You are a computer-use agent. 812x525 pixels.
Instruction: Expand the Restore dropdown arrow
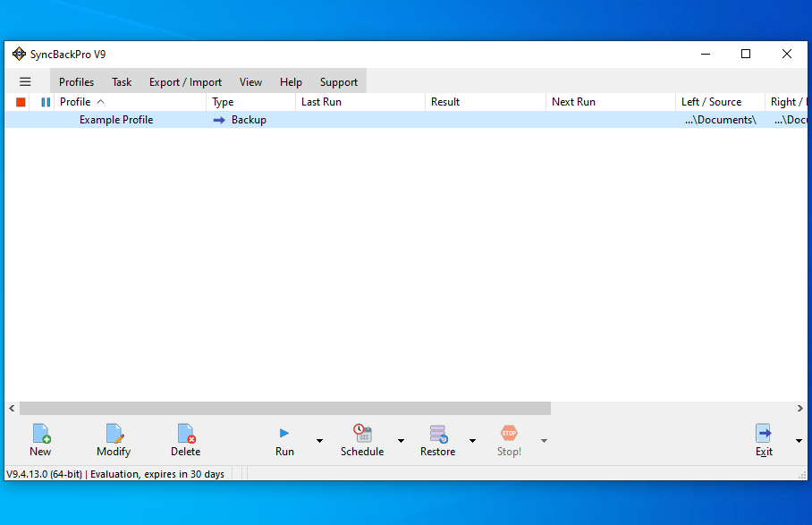(472, 441)
